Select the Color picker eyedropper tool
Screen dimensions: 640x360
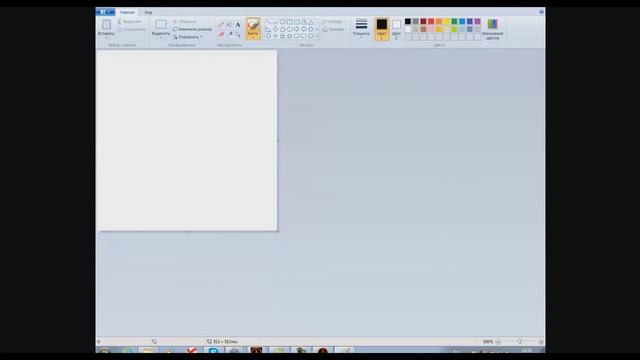229,34
